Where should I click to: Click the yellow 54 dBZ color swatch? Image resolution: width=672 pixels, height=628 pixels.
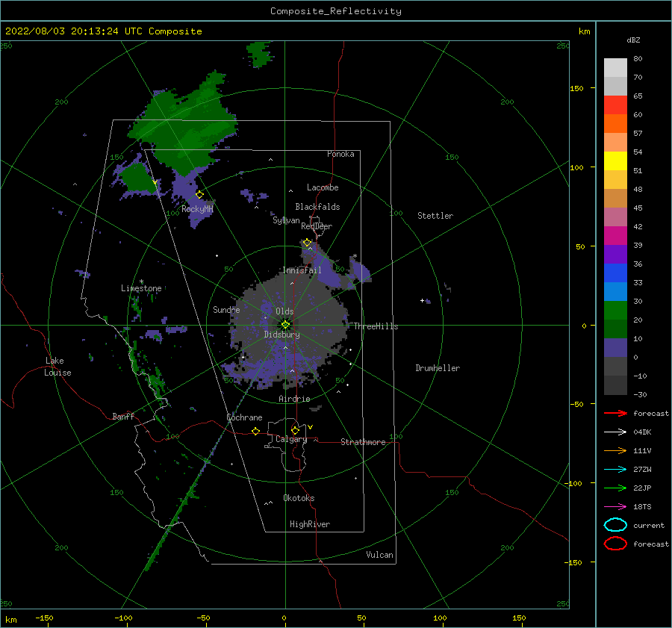615,161
